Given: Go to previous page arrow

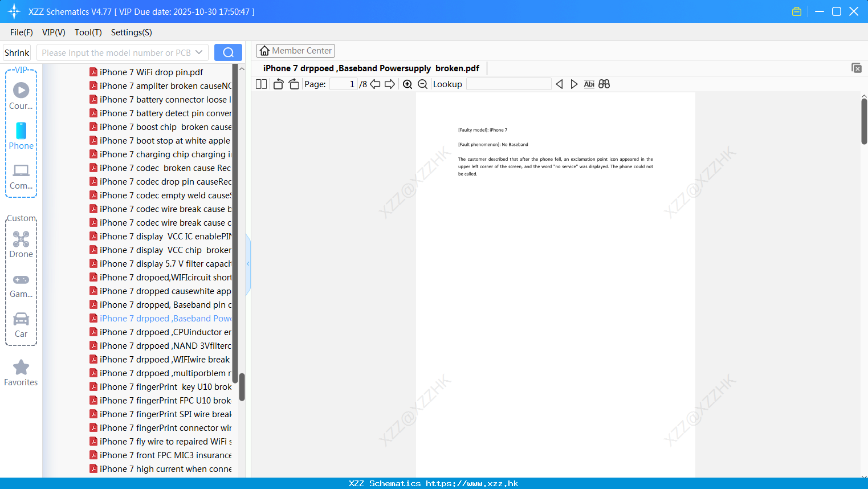Looking at the screenshot, I should (x=375, y=84).
